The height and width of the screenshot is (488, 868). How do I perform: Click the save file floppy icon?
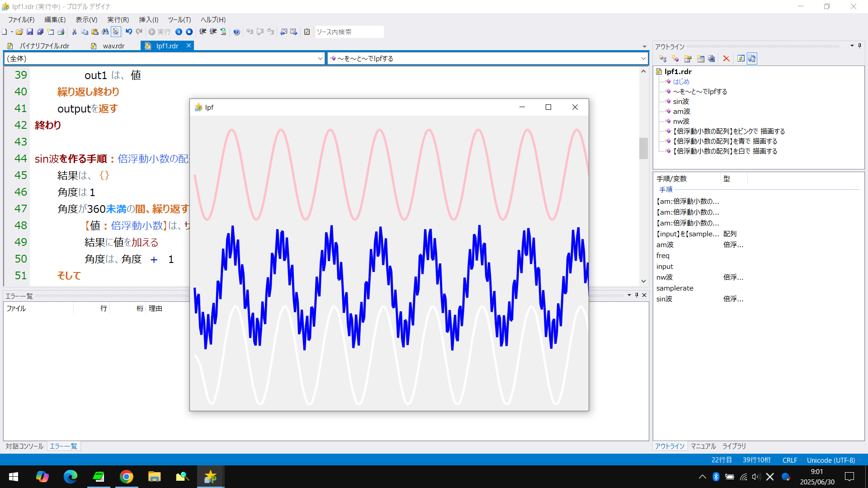30,32
